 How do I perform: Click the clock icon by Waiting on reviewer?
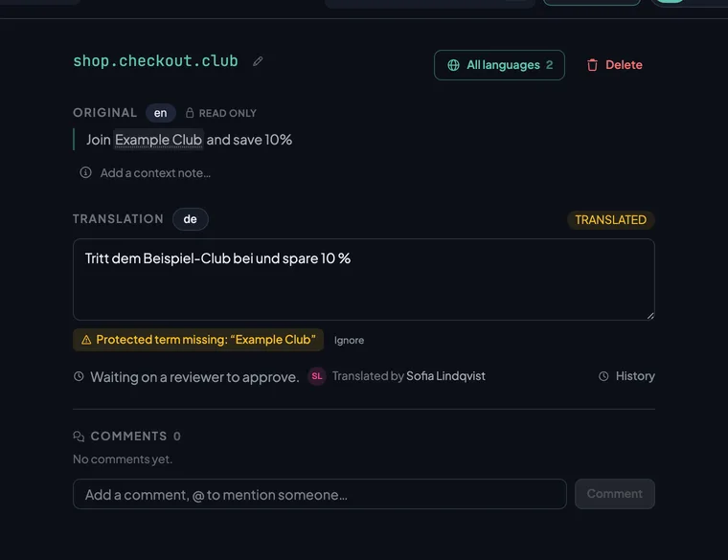[x=79, y=376]
